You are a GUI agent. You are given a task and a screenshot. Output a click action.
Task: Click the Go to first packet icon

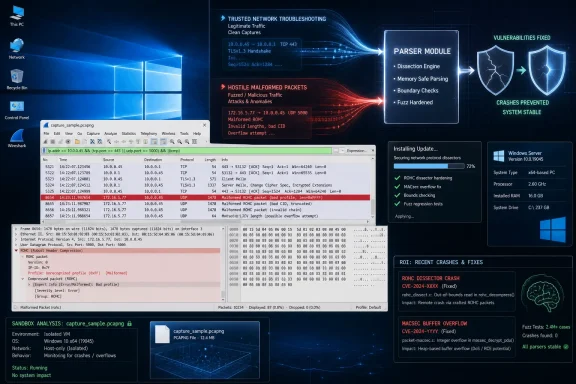[x=138, y=141]
